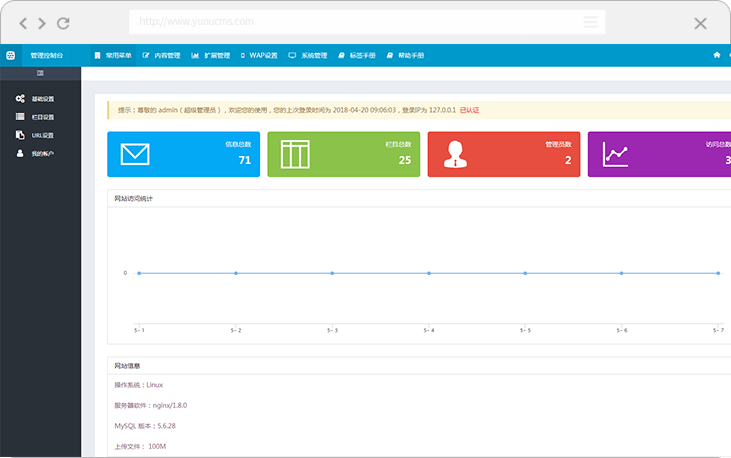Image resolution: width=731 pixels, height=458 pixels.
Task: Click the 已认证 red link
Action: point(469,110)
